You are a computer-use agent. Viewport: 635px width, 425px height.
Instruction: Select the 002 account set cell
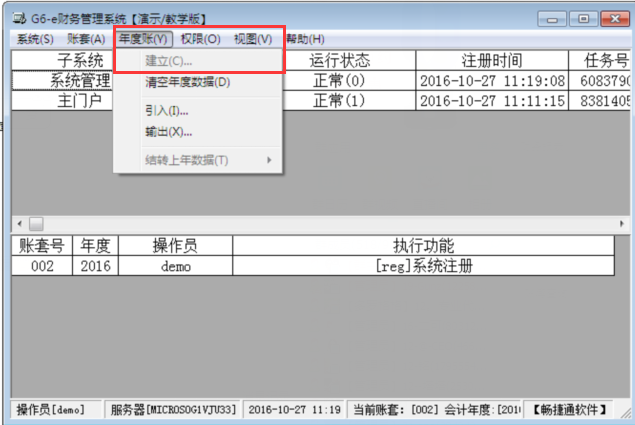tap(42, 266)
